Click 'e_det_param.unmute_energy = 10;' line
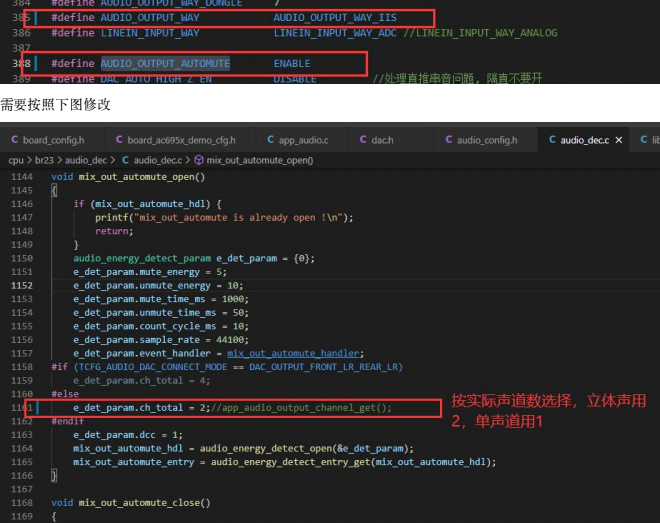The width and height of the screenshot is (660, 523). coord(158,285)
